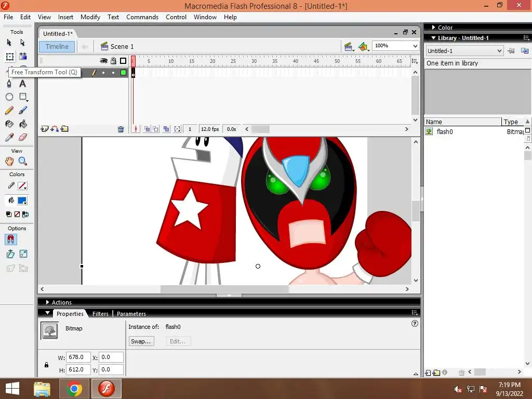
Task: Open the File menu
Action: pos(8,17)
